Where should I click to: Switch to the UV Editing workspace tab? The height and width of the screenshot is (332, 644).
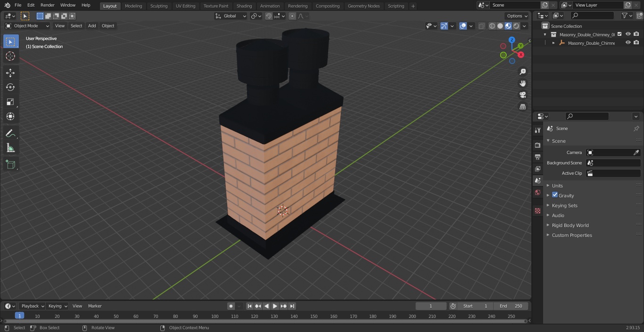185,6
